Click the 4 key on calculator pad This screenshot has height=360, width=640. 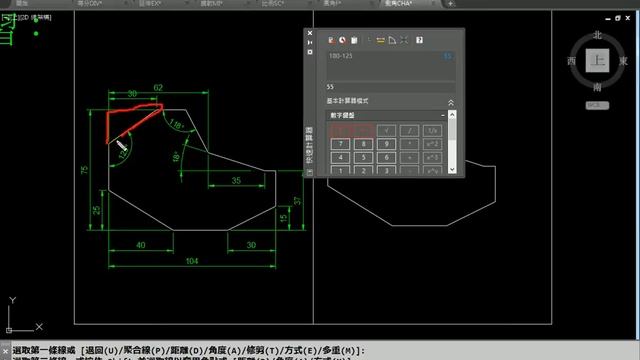pos(340,158)
